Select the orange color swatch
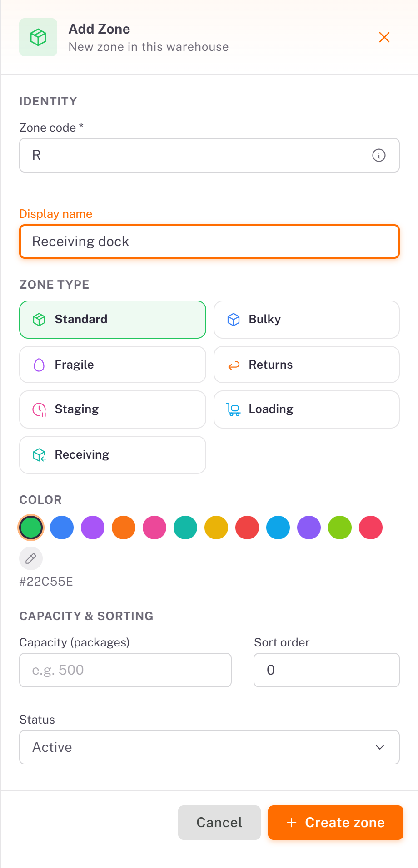The image size is (418, 868). coord(124,528)
